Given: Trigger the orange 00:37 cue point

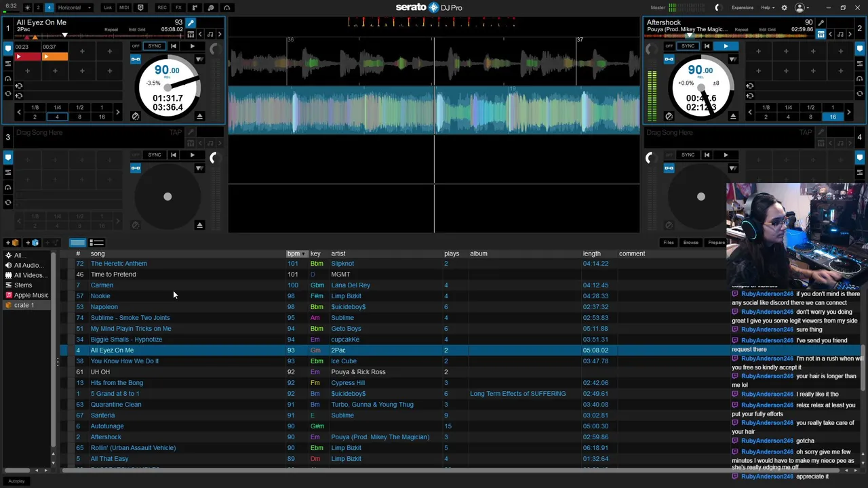Looking at the screenshot, I should coord(56,57).
